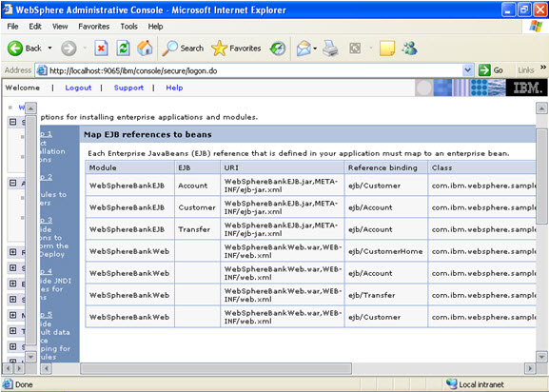Viewport: 549px width, 392px height.
Task: Click the Logout link
Action: pos(78,88)
